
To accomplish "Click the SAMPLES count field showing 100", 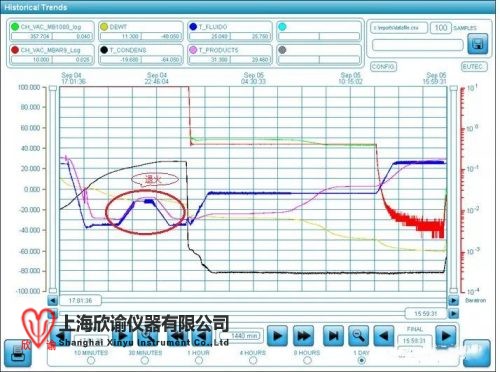I will click(441, 28).
